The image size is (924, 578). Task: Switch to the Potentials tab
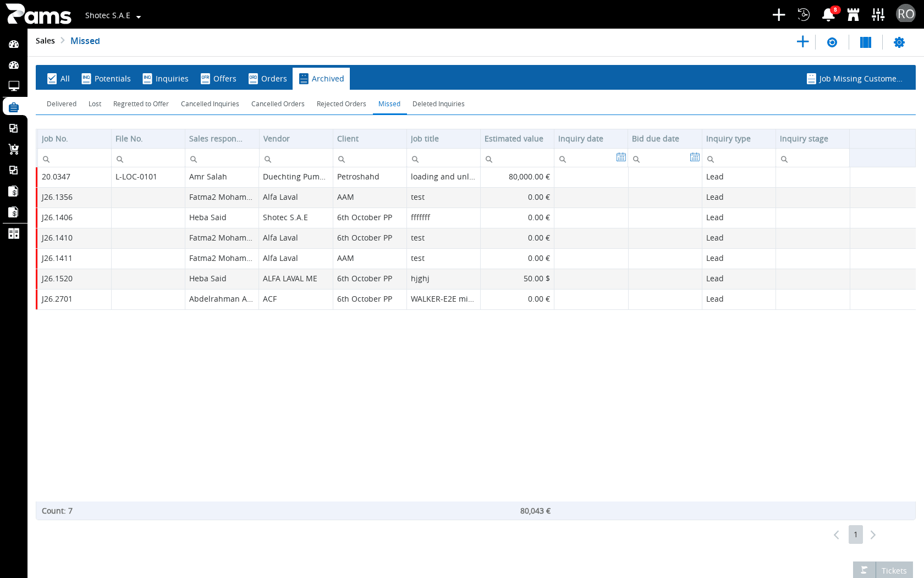click(106, 79)
